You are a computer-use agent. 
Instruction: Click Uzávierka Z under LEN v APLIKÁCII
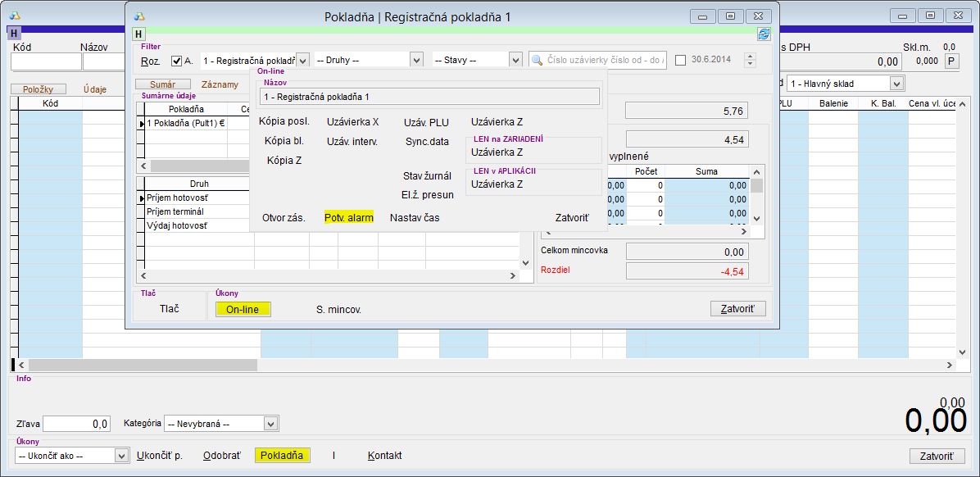(497, 184)
